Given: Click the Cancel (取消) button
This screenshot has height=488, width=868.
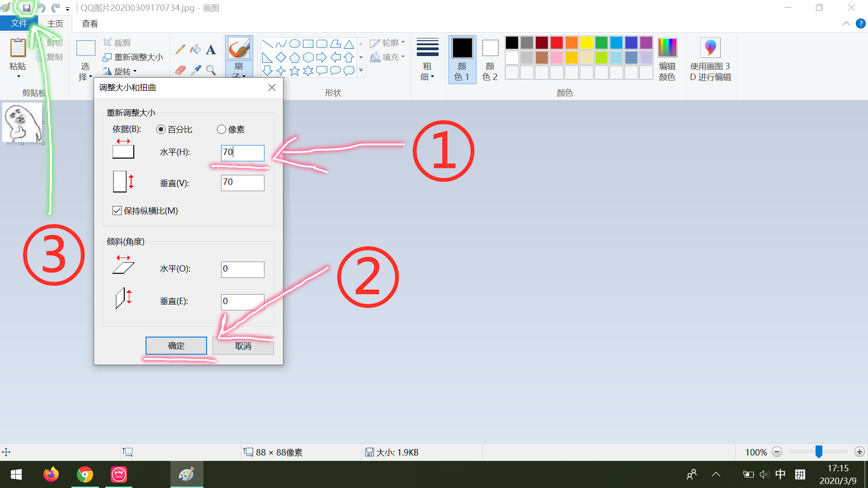Looking at the screenshot, I should pos(243,346).
